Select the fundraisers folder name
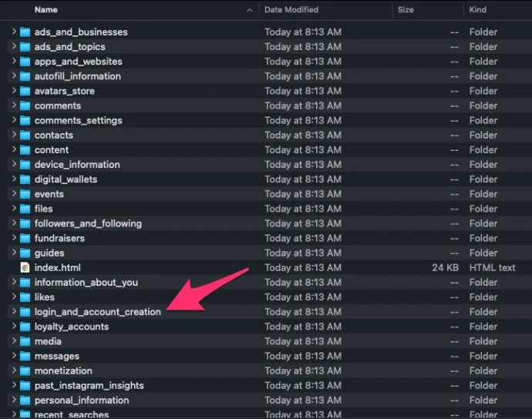The height and width of the screenshot is (419, 532). click(59, 238)
